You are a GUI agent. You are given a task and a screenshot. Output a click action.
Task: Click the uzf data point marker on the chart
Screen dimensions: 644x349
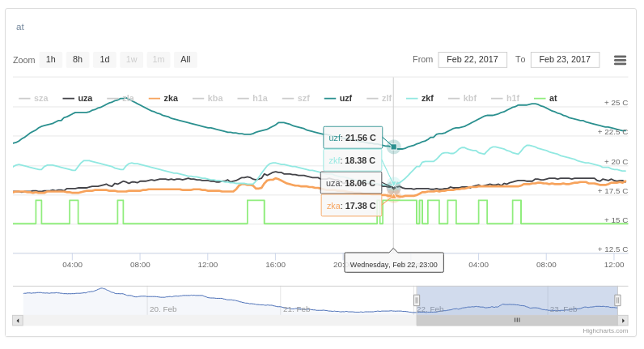(x=393, y=147)
